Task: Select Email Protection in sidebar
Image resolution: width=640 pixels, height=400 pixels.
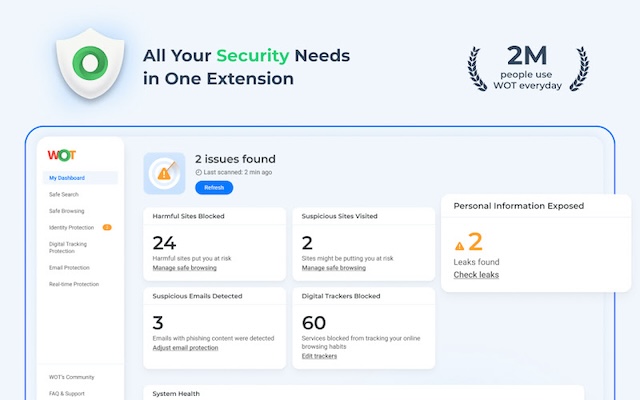Action: pyautogui.click(x=69, y=268)
